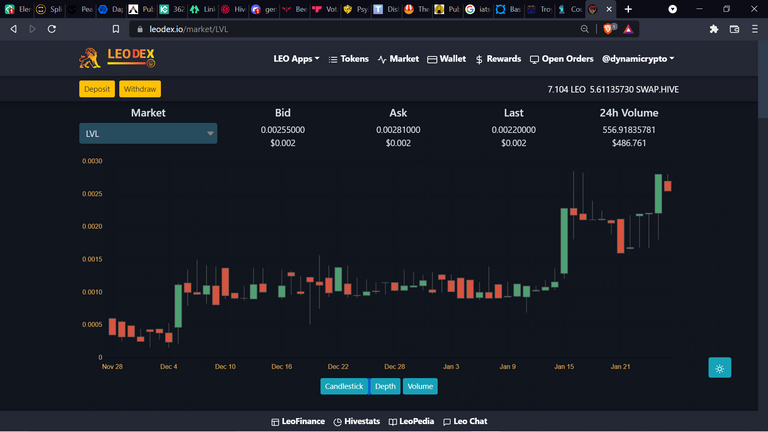Switch to the 'Spli' browser tab
The width and height of the screenshot is (768, 432).
(x=49, y=9)
